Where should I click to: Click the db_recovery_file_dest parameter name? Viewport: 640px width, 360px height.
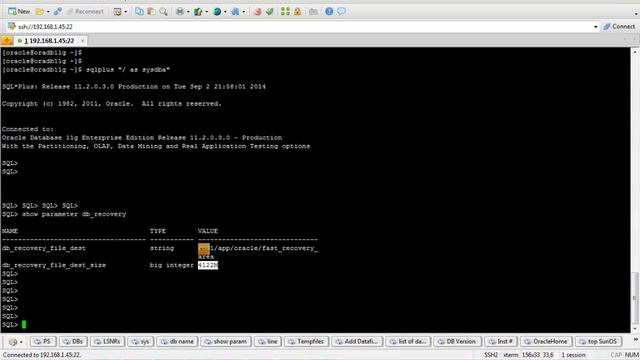pyautogui.click(x=44, y=248)
